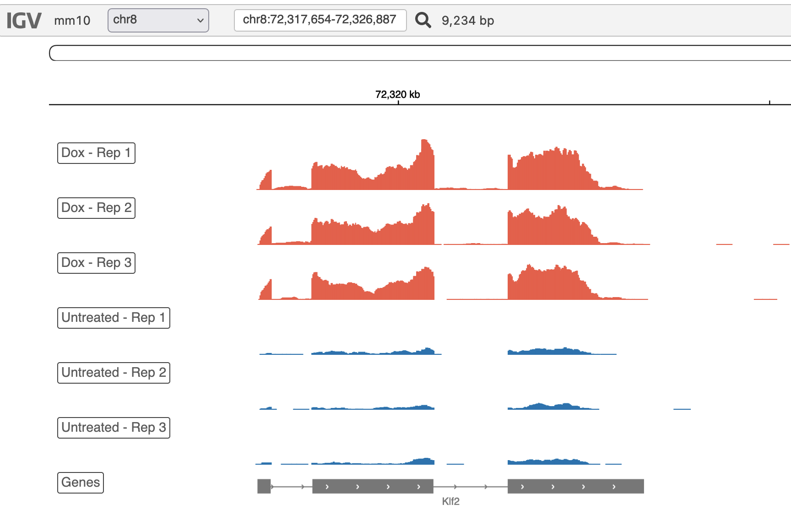Image resolution: width=791 pixels, height=532 pixels.
Task: Click the 72,320 kb ruler marker
Action: [x=397, y=95]
